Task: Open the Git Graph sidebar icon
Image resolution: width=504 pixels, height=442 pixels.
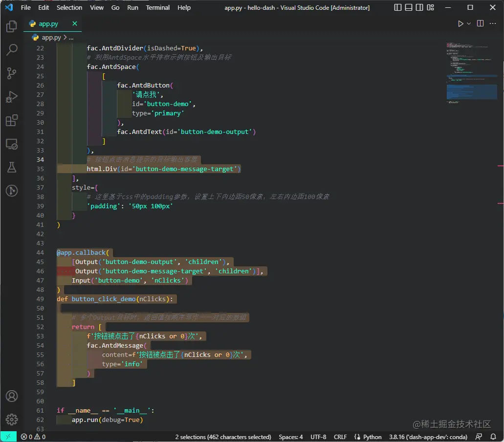Action: (12, 191)
